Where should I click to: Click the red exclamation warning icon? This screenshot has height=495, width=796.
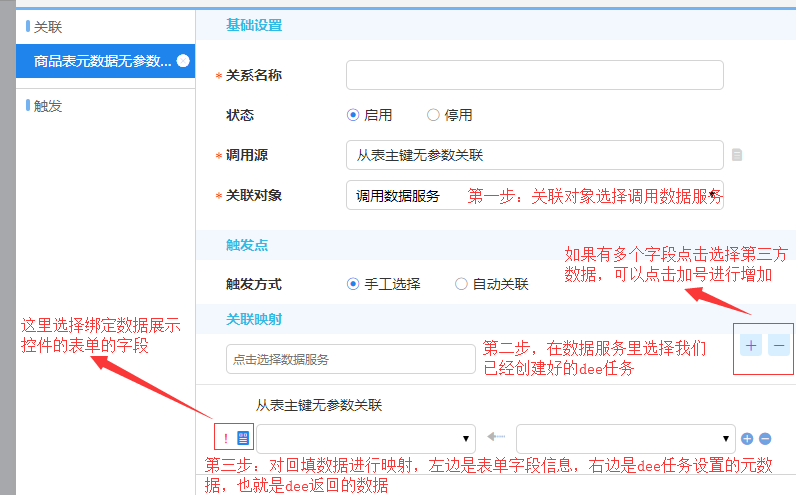[x=225, y=438]
